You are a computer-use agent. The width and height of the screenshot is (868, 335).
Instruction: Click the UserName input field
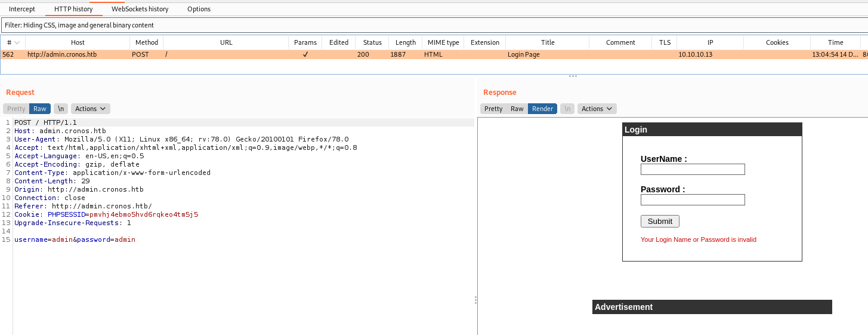tap(693, 170)
